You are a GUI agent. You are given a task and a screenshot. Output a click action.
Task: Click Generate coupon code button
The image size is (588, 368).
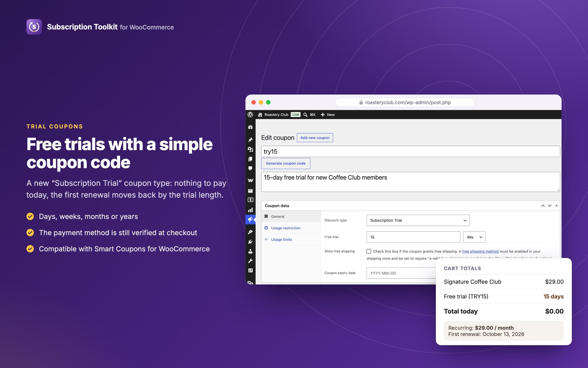pos(286,163)
